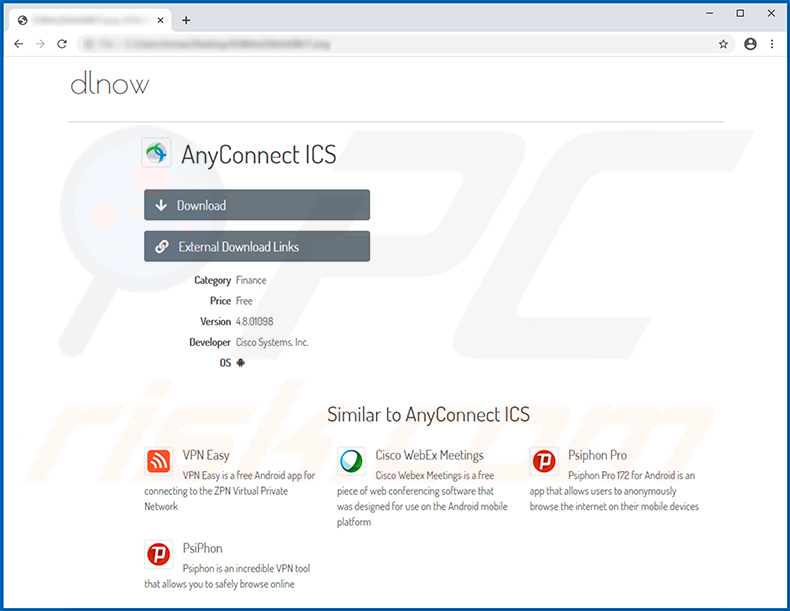
Task: Open the Chrome three-dot menu
Action: pyautogui.click(x=772, y=44)
